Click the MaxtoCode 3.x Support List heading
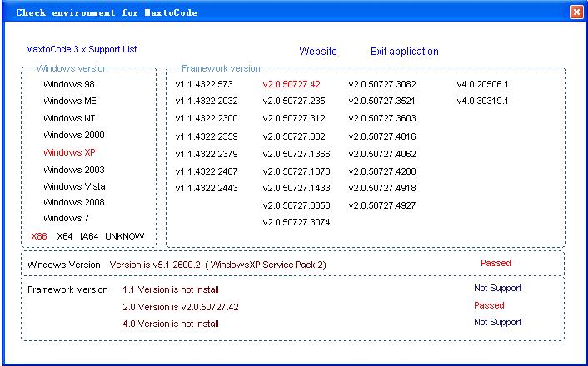 click(x=82, y=49)
